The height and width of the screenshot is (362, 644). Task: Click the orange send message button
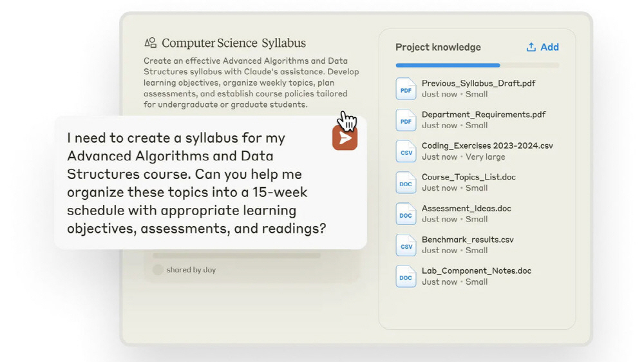tap(345, 138)
